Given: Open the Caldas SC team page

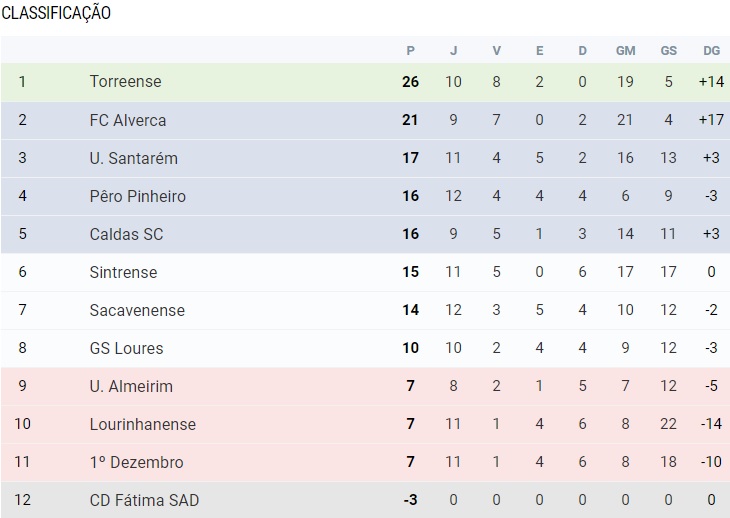Looking at the screenshot, I should coord(126,234).
